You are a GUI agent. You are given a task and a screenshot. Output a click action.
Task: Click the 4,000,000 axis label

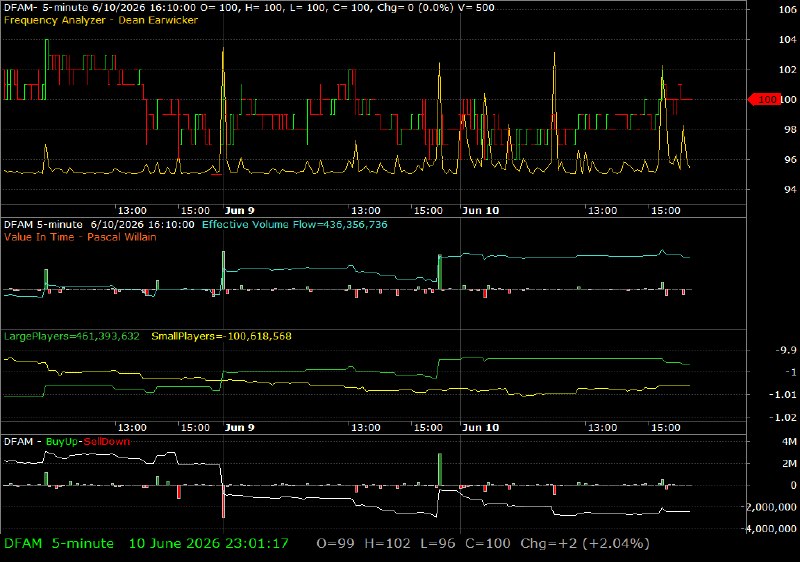pos(771,529)
